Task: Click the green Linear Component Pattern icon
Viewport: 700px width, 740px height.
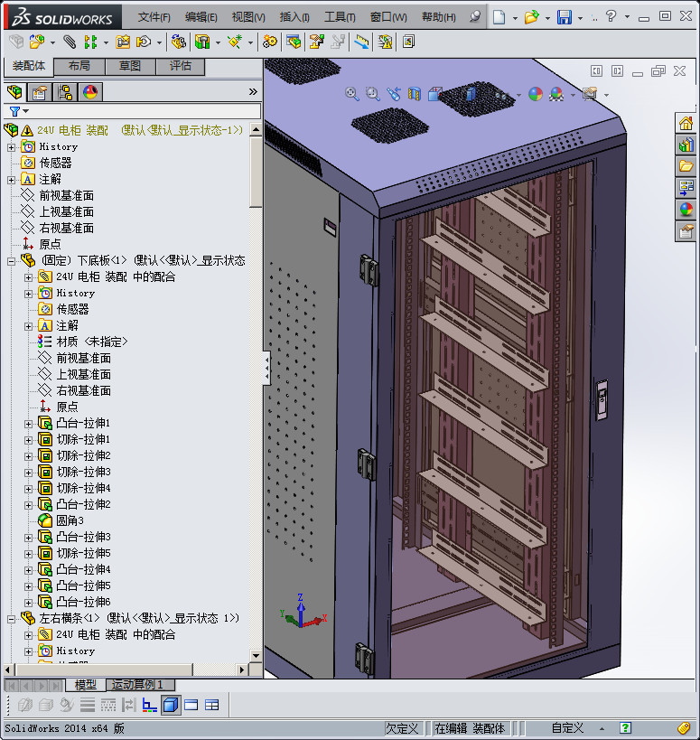Action: pos(90,42)
